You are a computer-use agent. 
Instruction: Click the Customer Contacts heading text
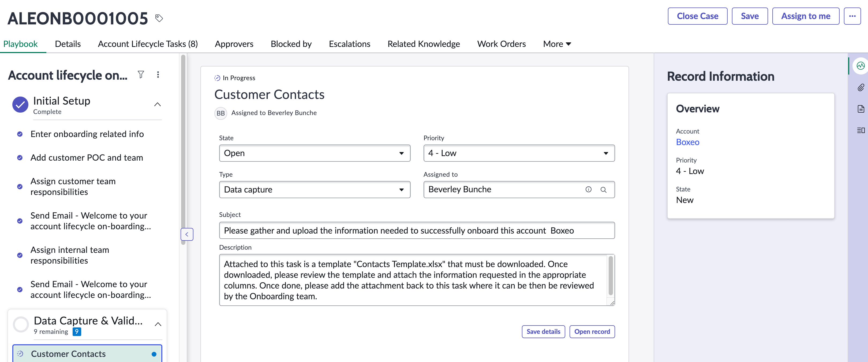(269, 94)
